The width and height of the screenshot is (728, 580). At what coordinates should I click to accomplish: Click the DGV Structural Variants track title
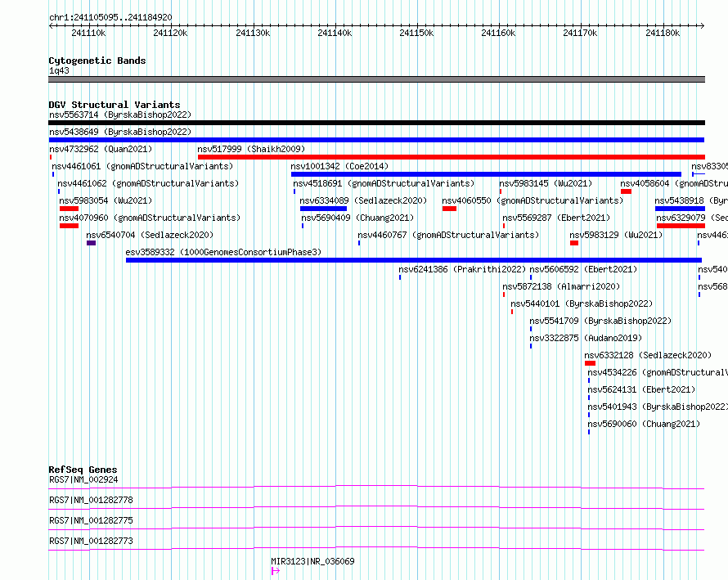115,105
